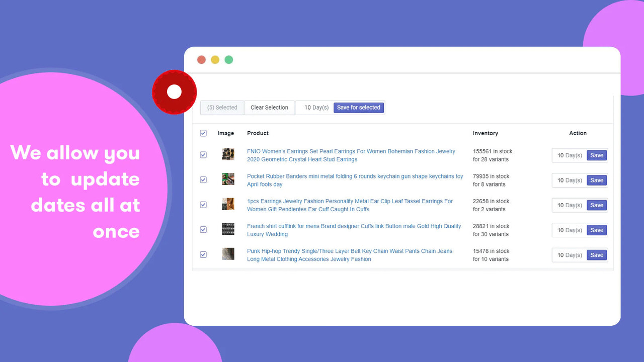The height and width of the screenshot is (362, 644).
Task: Edit days field in French shirt cufflink row
Action: (570, 230)
